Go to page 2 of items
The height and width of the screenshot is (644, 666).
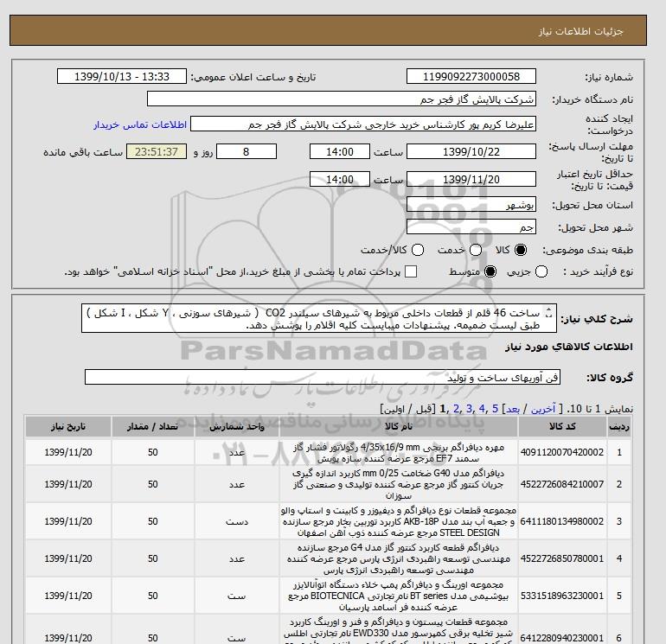click(456, 409)
